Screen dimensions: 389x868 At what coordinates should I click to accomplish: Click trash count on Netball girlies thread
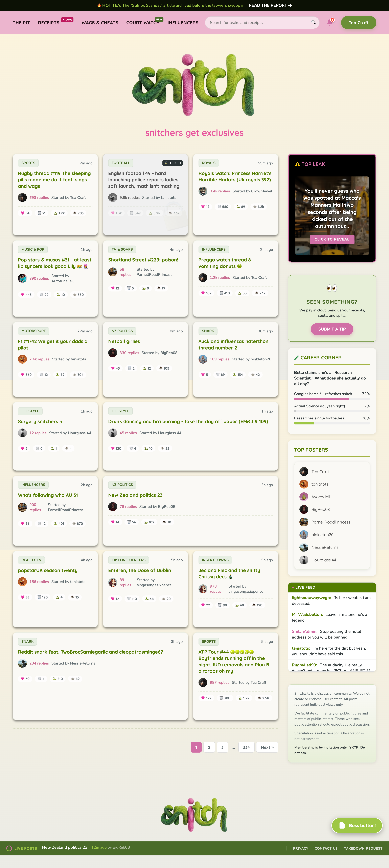(131, 368)
